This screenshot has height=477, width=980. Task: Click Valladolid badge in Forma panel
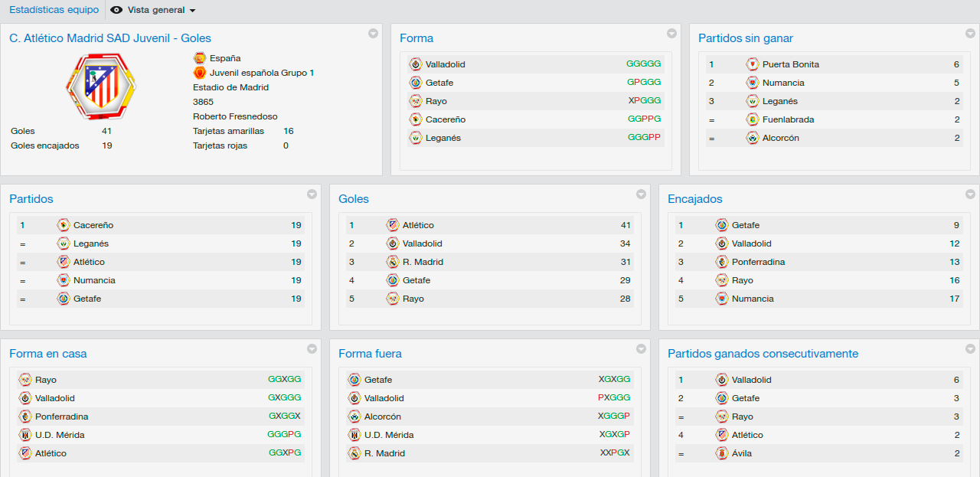(416, 64)
